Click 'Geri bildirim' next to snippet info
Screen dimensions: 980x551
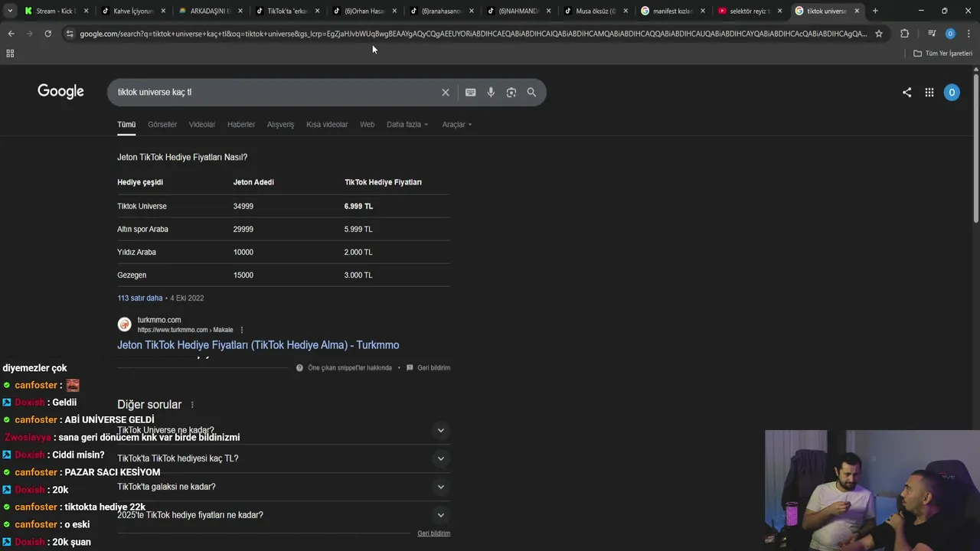[433, 368]
